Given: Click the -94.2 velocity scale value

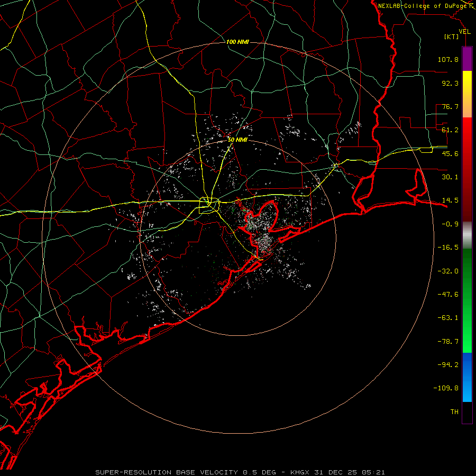Looking at the screenshot, I should click(448, 365).
